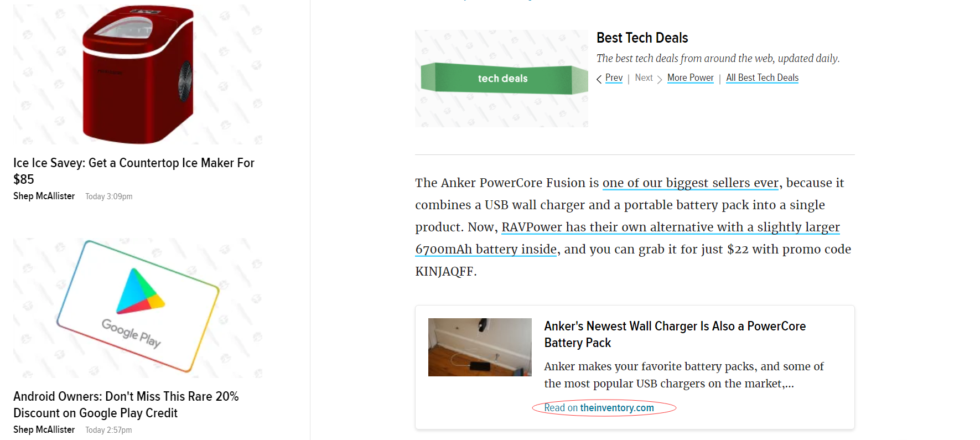The height and width of the screenshot is (440, 980).
Task: Open the Anker wall charger thumbnail image
Action: point(480,347)
